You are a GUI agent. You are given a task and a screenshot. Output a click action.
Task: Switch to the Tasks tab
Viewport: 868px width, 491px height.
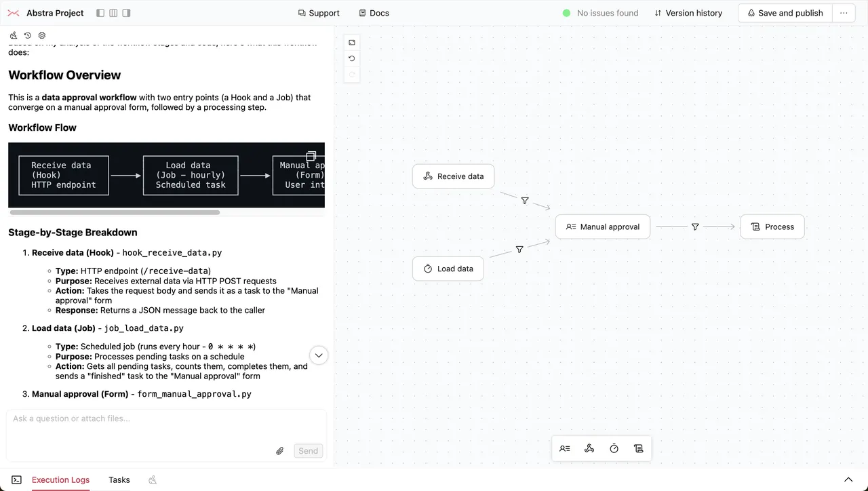[x=119, y=479]
